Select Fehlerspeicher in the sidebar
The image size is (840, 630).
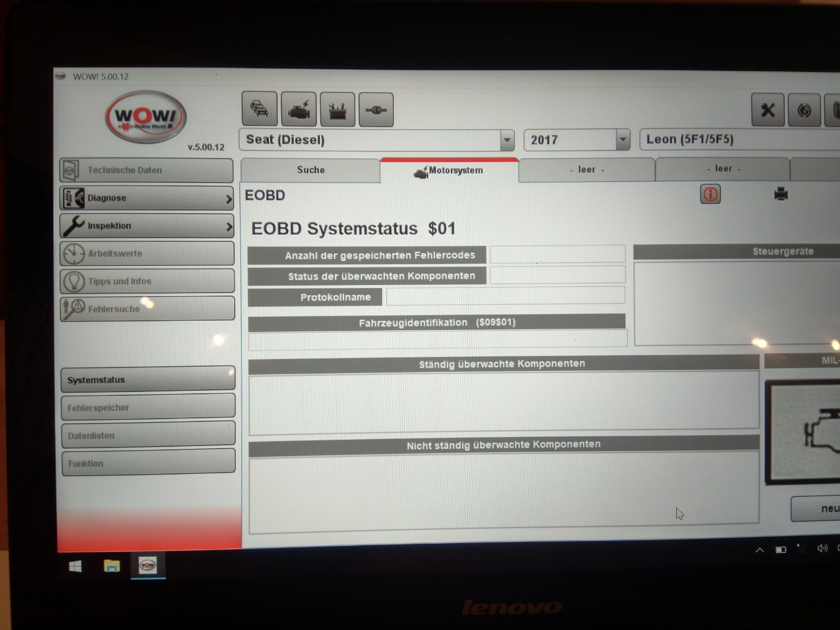(148, 407)
